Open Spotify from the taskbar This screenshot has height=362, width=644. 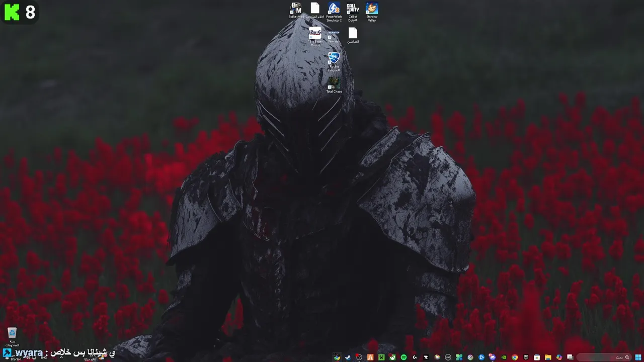pyautogui.click(x=404, y=357)
